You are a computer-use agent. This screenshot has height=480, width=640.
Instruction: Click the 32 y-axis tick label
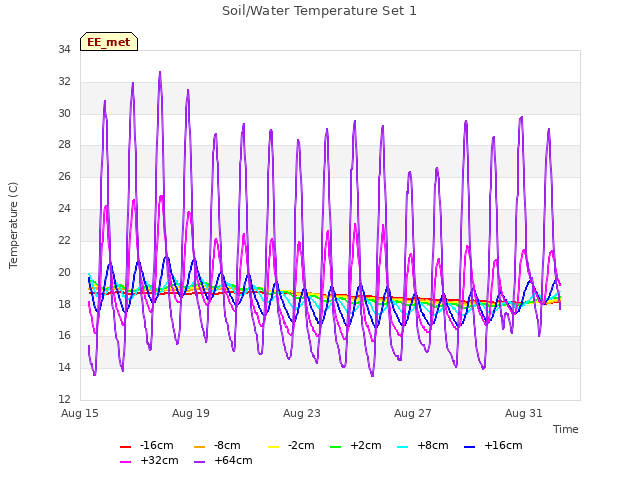coord(64,82)
